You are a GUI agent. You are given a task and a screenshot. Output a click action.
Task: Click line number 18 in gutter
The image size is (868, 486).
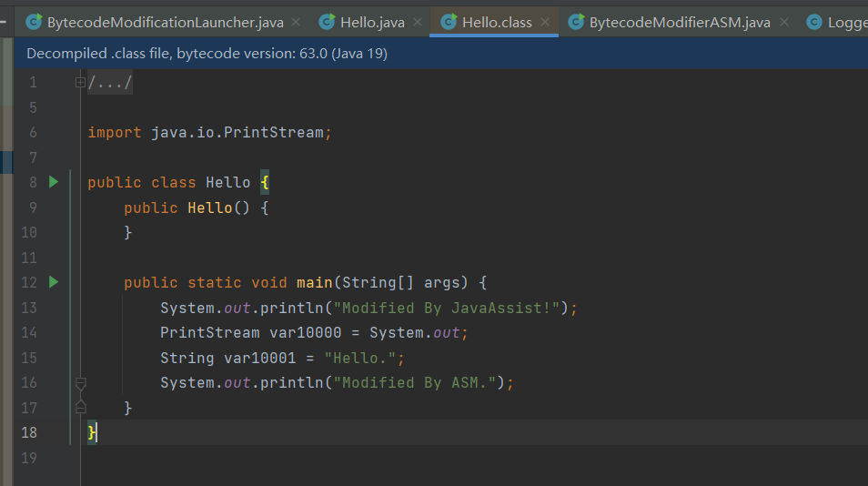point(29,432)
